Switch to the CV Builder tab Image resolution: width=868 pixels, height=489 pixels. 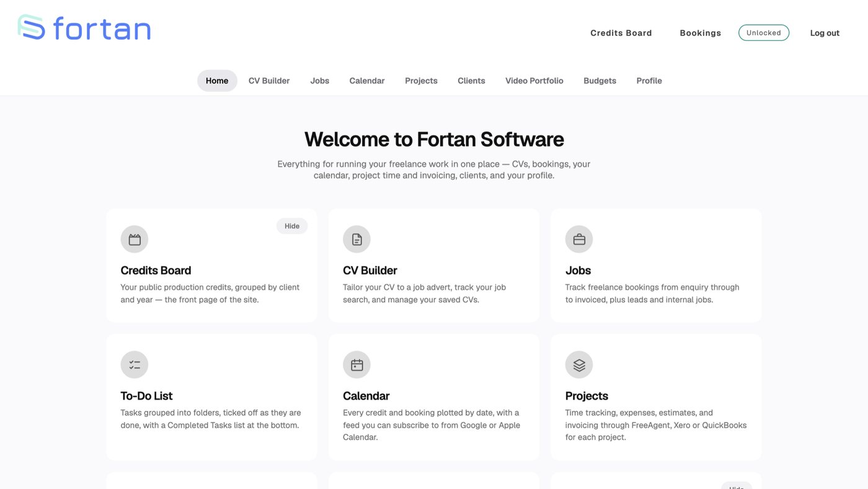(269, 81)
